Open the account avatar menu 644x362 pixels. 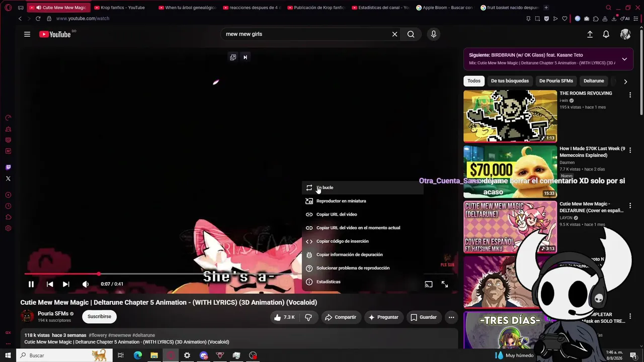click(625, 34)
